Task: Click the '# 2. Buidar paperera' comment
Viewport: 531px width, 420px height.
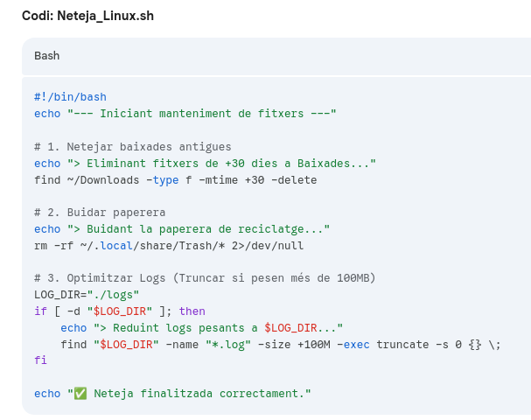Action: click(100, 213)
